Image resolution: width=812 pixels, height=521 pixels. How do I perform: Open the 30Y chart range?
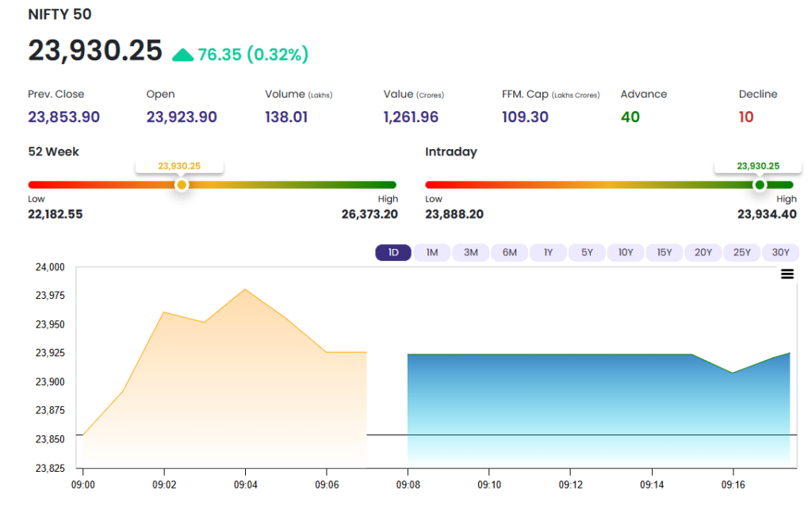(780, 252)
